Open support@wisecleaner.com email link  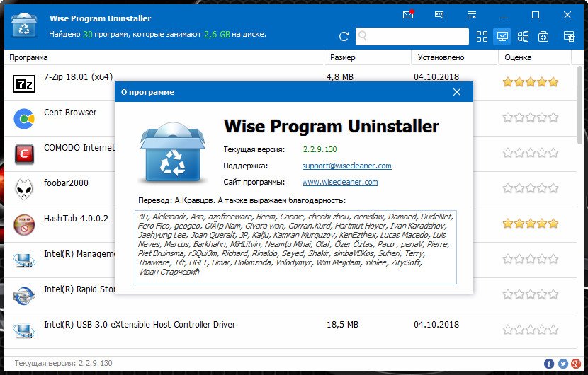pos(346,166)
